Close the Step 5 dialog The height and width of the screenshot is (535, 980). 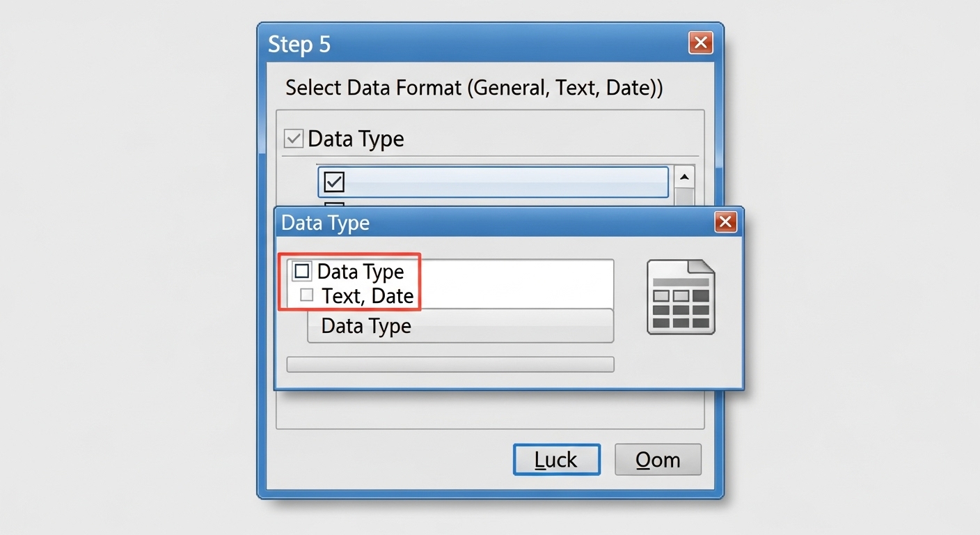700,42
